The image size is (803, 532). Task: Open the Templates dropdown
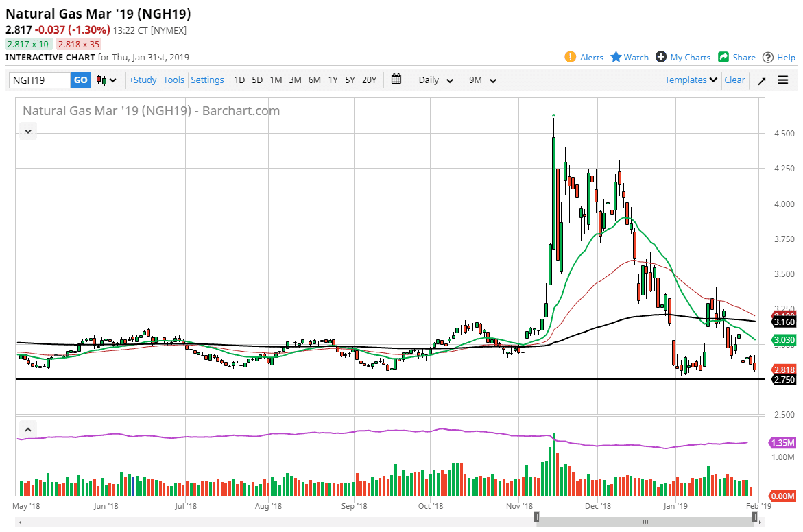pyautogui.click(x=691, y=80)
